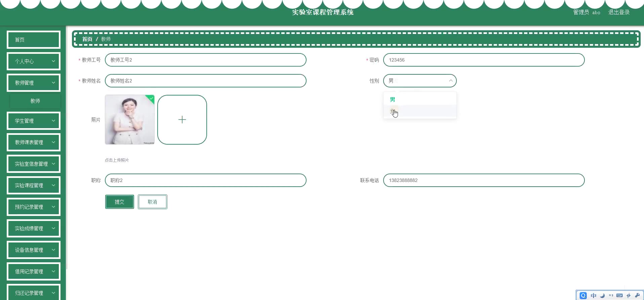Expand 预约记录管理 sidebar menu
Image resolution: width=644 pixels, height=300 pixels.
34,207
